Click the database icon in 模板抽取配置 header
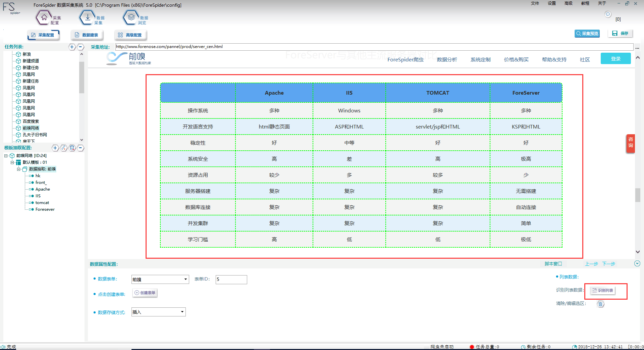644x350 pixels. 72,148
